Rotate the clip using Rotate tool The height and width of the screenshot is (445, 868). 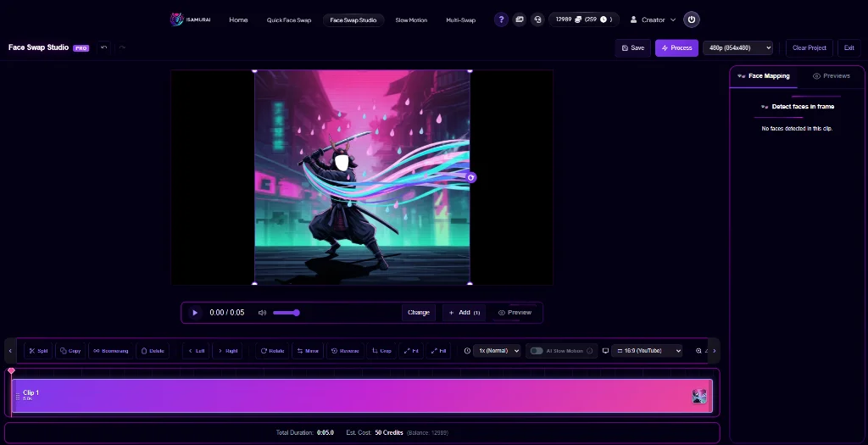click(x=273, y=350)
